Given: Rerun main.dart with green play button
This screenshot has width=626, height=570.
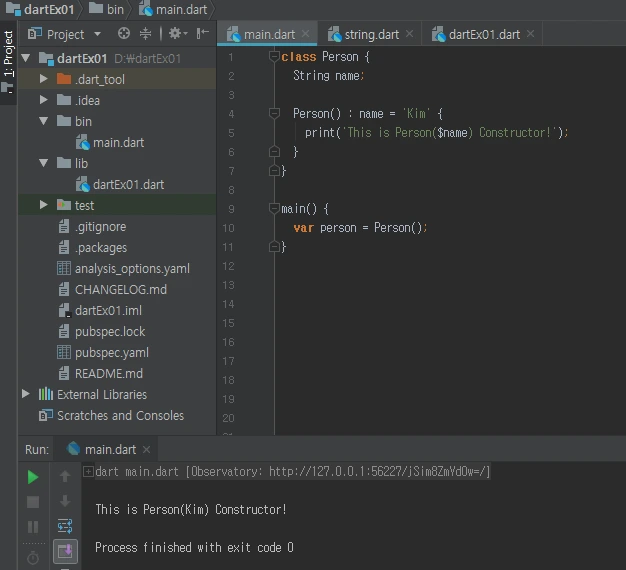Looking at the screenshot, I should (33, 477).
